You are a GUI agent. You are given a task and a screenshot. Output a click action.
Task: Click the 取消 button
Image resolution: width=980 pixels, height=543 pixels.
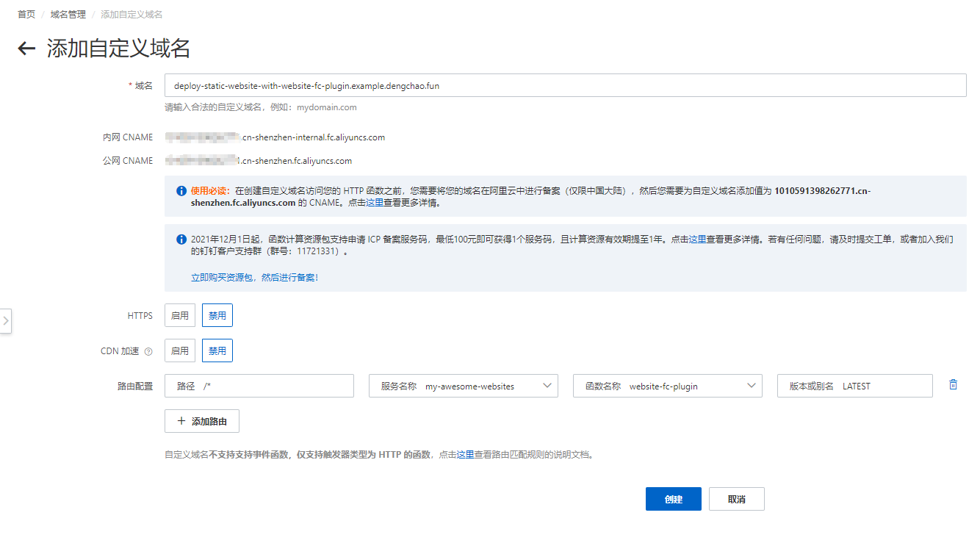point(737,499)
